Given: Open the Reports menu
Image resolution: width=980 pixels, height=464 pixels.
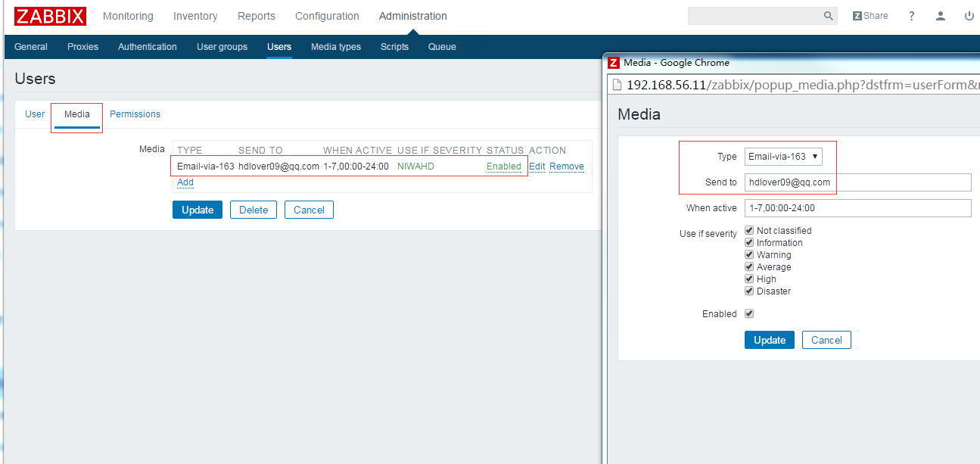Looking at the screenshot, I should click(257, 16).
